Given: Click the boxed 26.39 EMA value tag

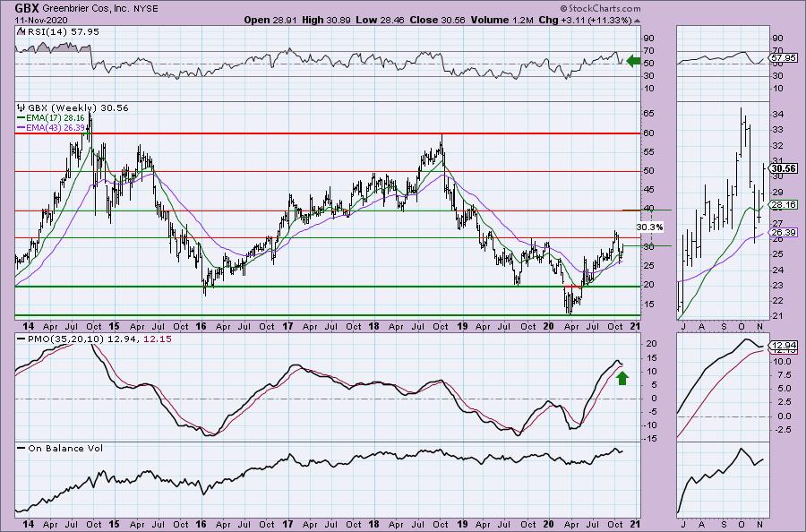Looking at the screenshot, I should (x=785, y=233).
